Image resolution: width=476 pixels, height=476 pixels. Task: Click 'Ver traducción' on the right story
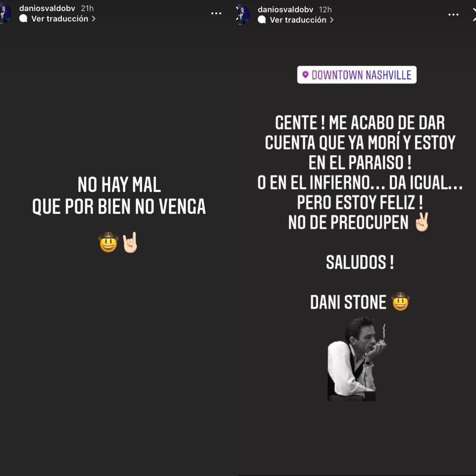298,20
